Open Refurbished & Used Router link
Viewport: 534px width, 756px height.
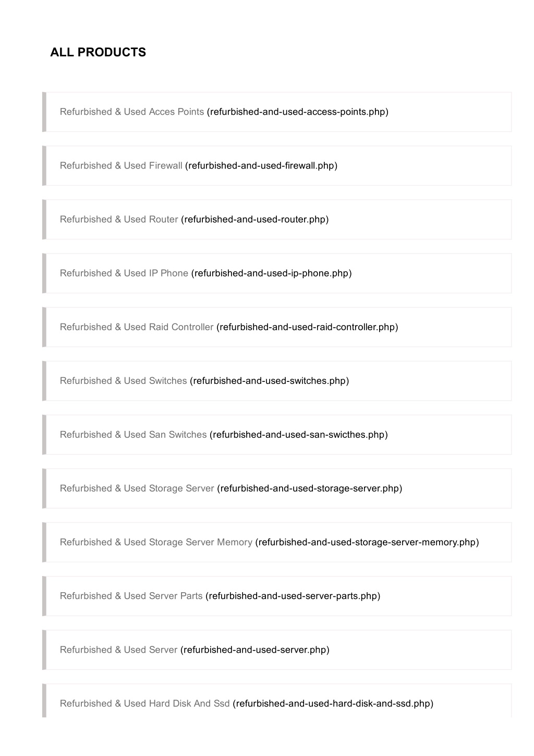(x=119, y=219)
